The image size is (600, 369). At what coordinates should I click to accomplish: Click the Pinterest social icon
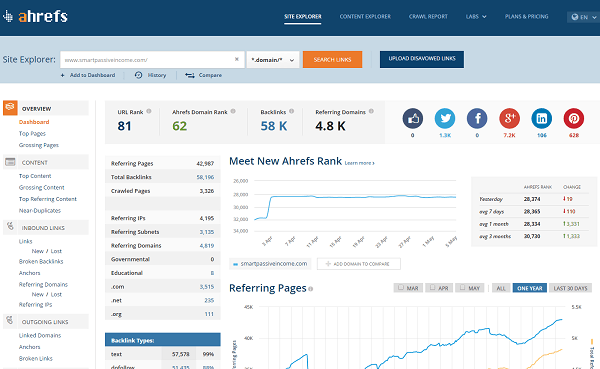point(574,119)
